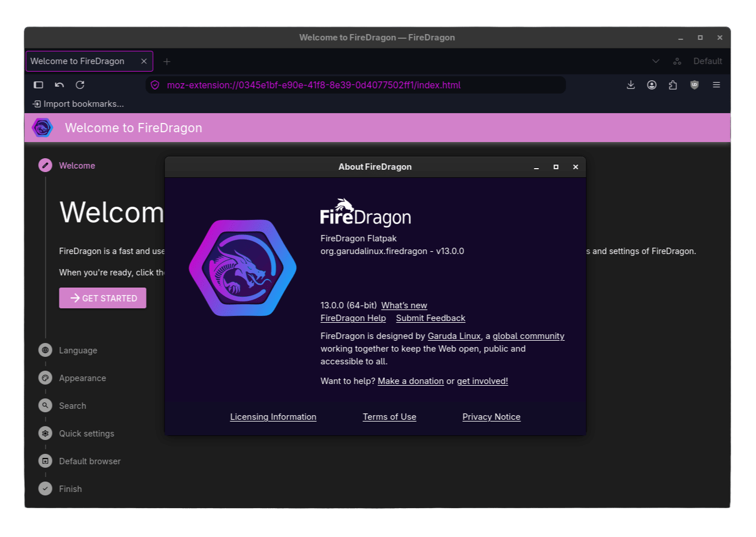This screenshot has height=537, width=756.
Task: Go to the Language step
Action: [78, 350]
